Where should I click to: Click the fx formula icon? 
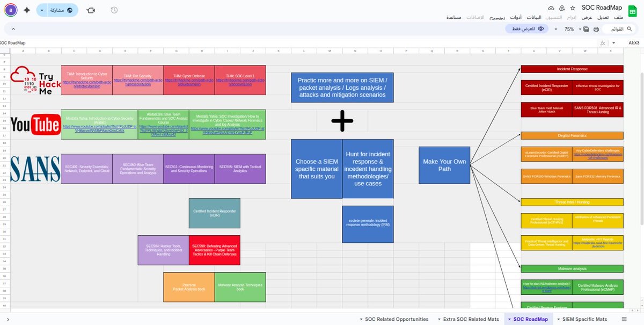tap(603, 42)
